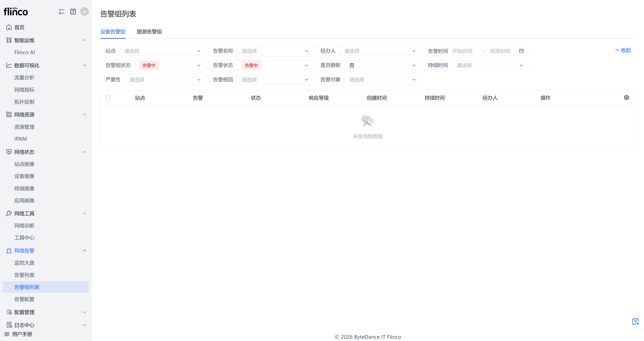Expand the 配置管理 sidebar section
Image resolution: width=644 pixels, height=341 pixels.
(x=84, y=312)
